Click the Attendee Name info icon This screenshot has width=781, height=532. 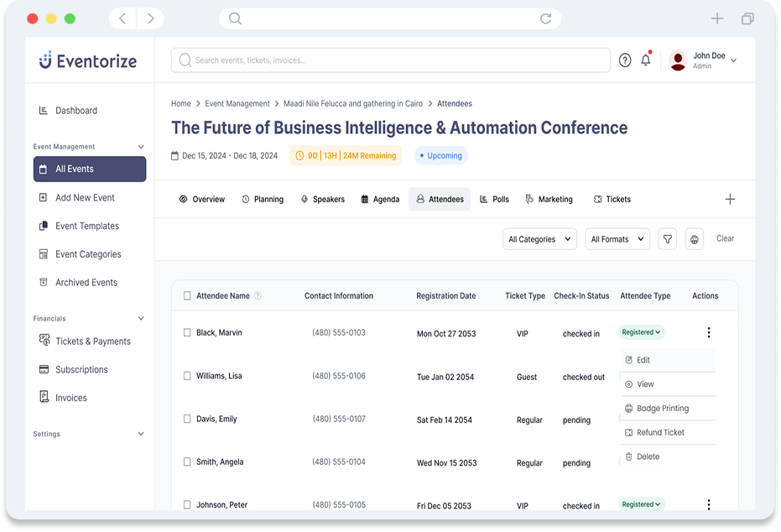tap(258, 295)
